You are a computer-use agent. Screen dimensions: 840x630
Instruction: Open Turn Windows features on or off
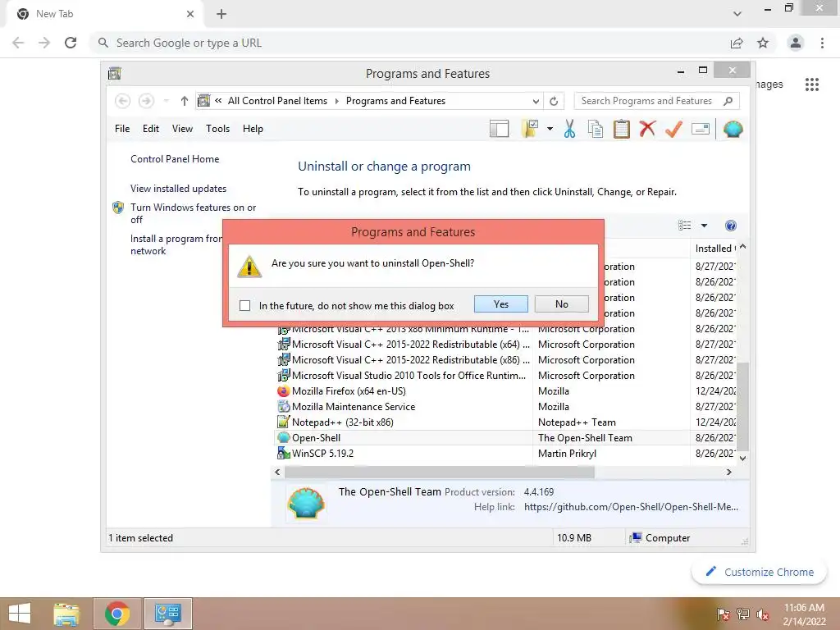pos(193,213)
